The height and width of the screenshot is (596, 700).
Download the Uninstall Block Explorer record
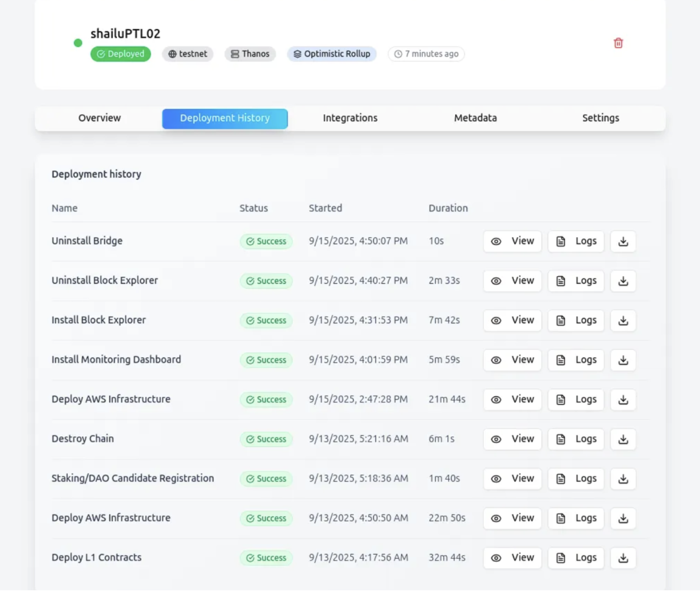pyautogui.click(x=623, y=281)
